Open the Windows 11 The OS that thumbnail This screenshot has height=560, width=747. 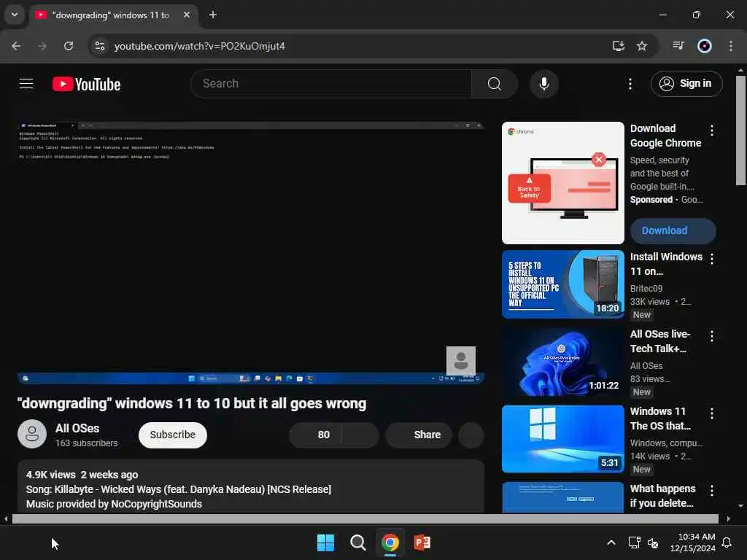point(562,438)
